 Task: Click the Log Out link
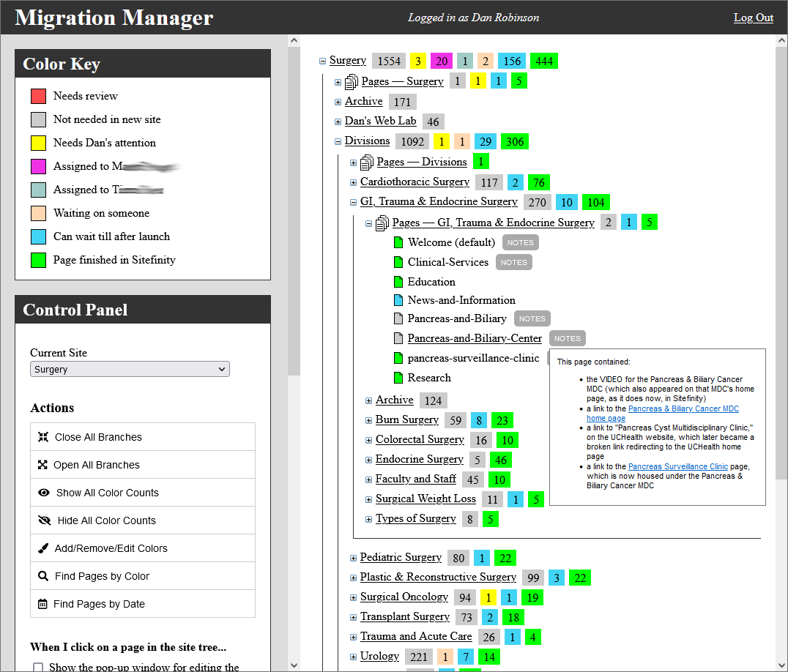tap(753, 18)
